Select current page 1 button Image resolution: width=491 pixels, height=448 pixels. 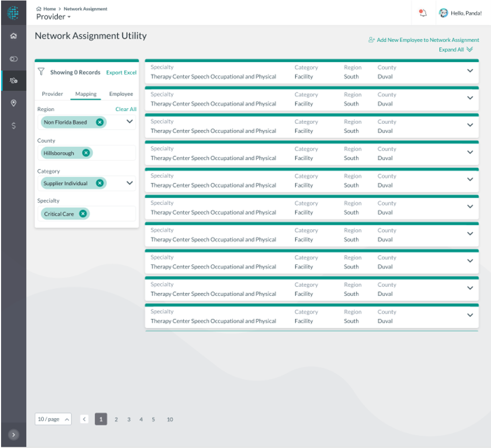pyautogui.click(x=101, y=419)
